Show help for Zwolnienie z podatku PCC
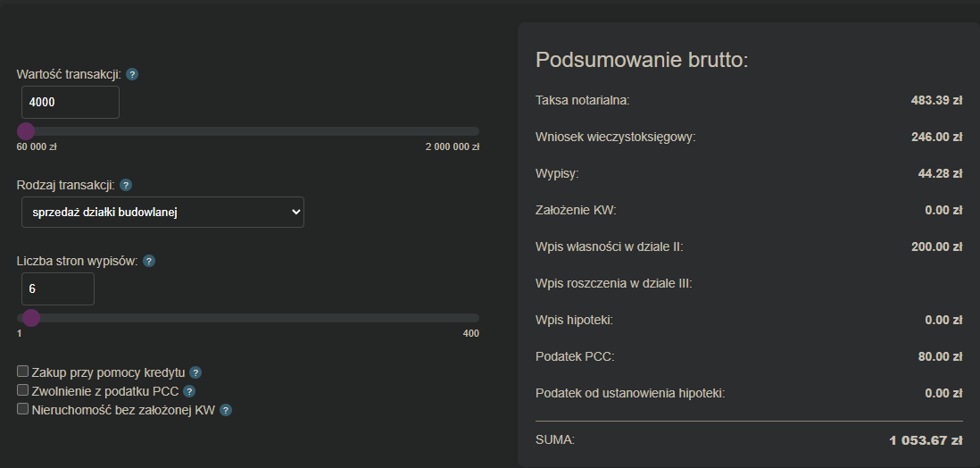Viewport: 980px width, 468px height. point(189,391)
